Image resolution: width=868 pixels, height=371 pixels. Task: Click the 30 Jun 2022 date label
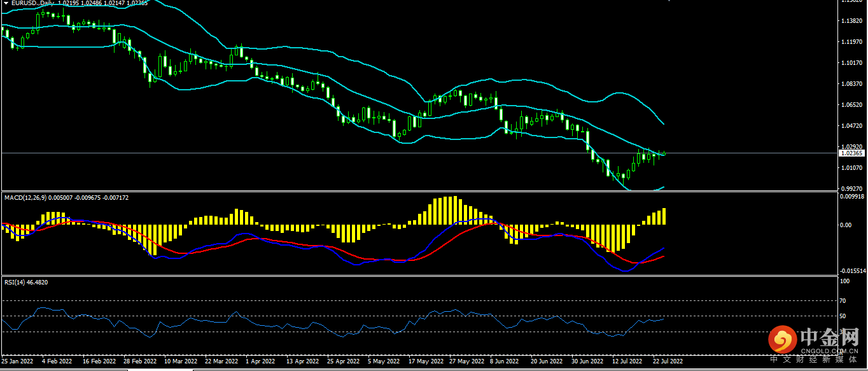pyautogui.click(x=587, y=361)
